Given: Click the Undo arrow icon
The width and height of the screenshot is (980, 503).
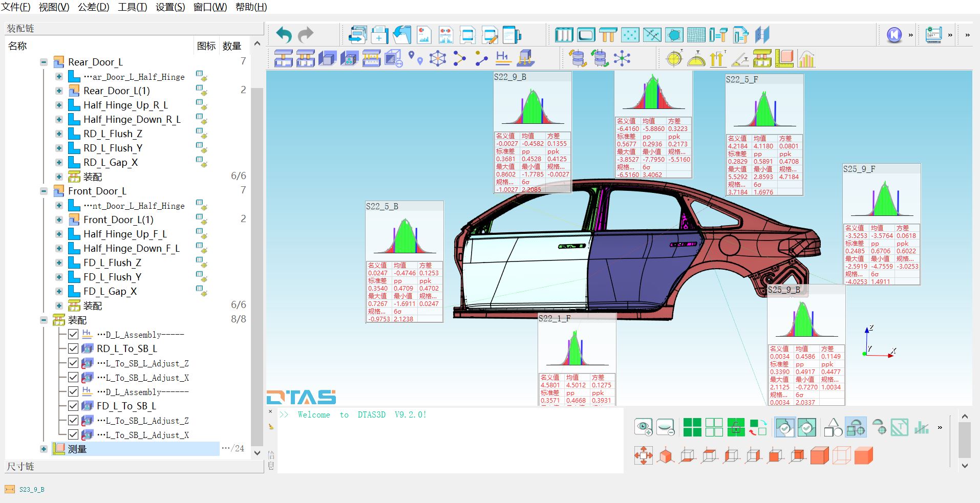Looking at the screenshot, I should click(x=285, y=35).
